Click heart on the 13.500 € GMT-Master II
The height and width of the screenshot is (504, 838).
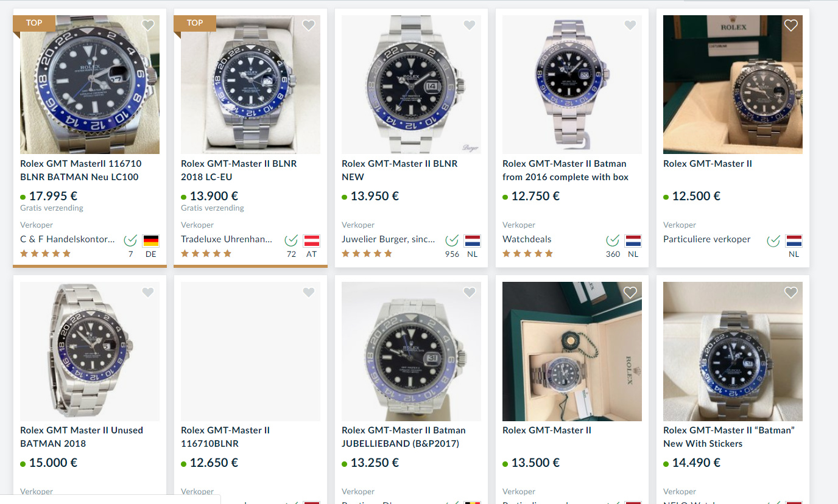click(x=630, y=293)
